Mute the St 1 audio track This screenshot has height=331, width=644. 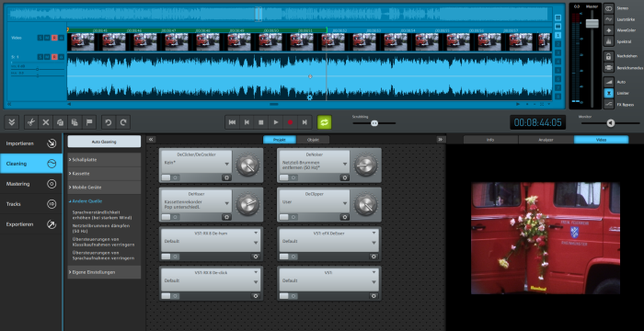click(47, 57)
